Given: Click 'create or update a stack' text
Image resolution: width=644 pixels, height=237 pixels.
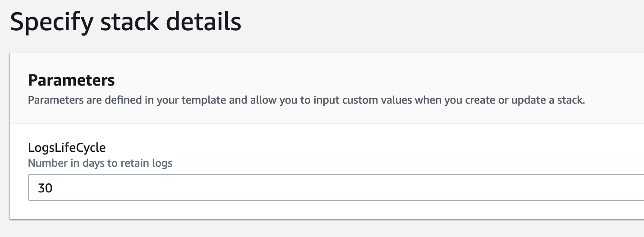Looking at the screenshot, I should (x=513, y=100).
